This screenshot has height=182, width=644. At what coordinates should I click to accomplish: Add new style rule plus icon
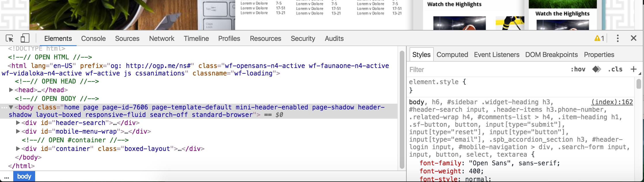click(633, 69)
